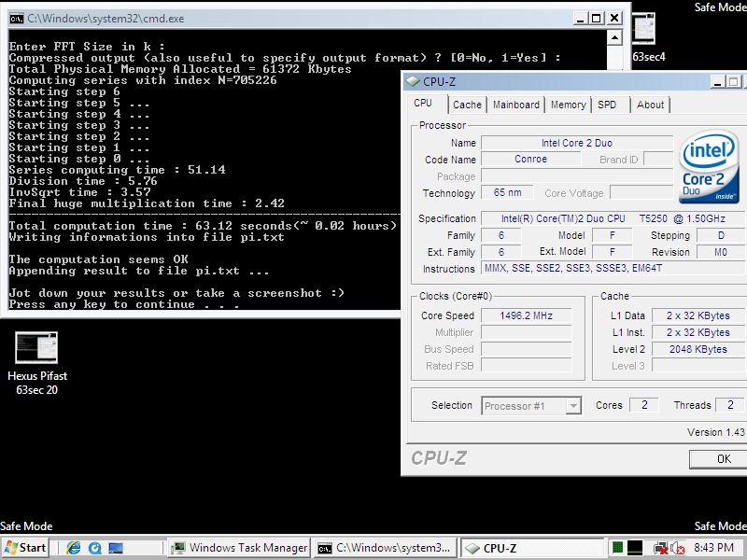Open the 63sec4 desktop icon
This screenshot has height=560, width=747.
pyautogui.click(x=648, y=37)
